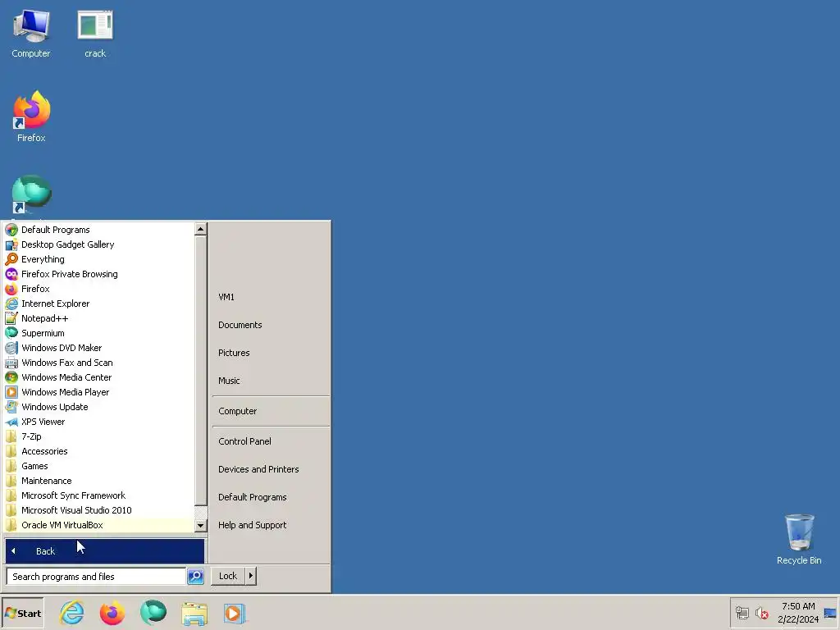Open Computer from the Start menu right pane
The width and height of the screenshot is (840, 630).
[271, 411]
